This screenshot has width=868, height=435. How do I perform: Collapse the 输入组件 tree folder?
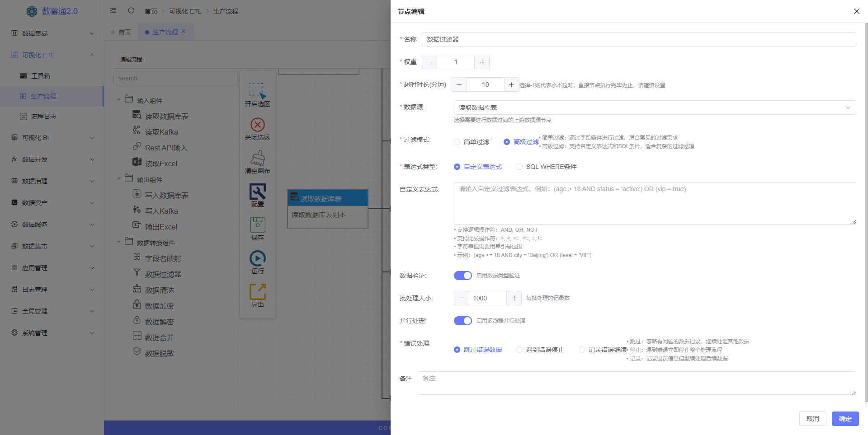coord(119,100)
